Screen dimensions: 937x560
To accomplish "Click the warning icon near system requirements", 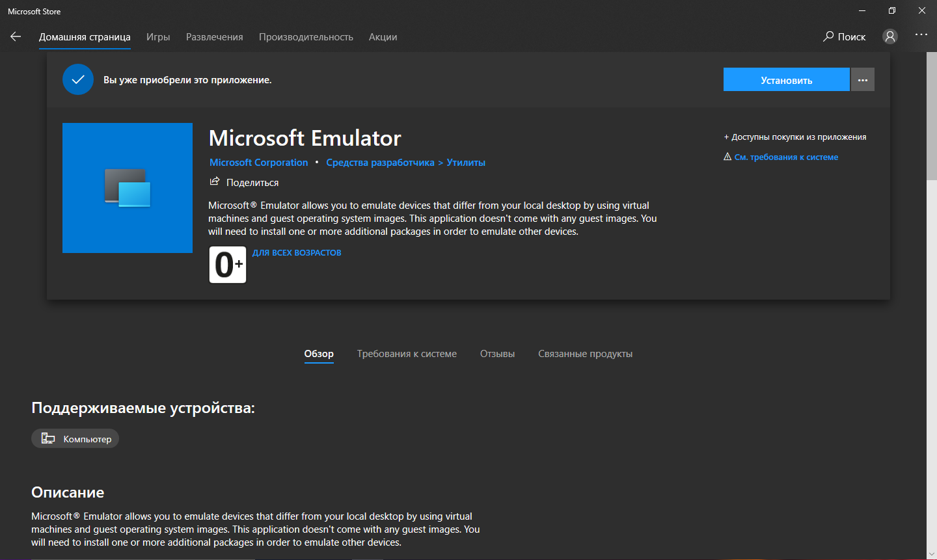I will coord(727,157).
